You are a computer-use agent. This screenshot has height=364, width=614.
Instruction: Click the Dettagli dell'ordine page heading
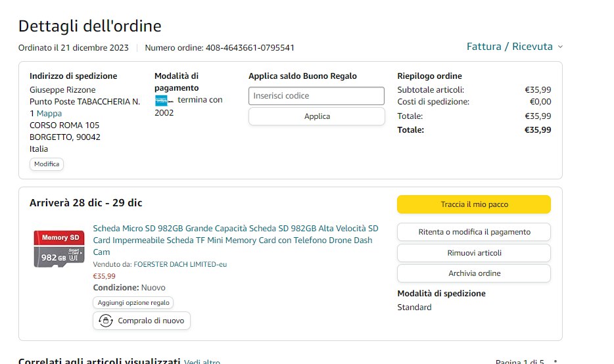[89, 26]
